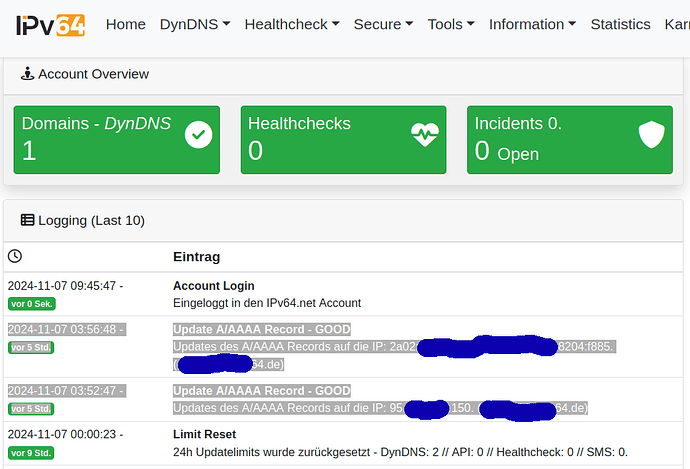690x469 pixels.
Task: Open the Domains - DynDNS card
Action: pos(117,140)
